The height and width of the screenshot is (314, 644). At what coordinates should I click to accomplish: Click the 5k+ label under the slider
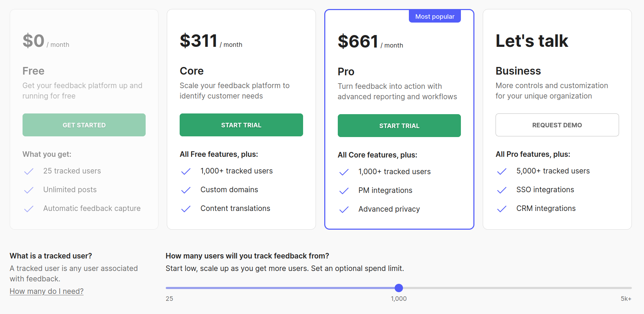click(627, 298)
